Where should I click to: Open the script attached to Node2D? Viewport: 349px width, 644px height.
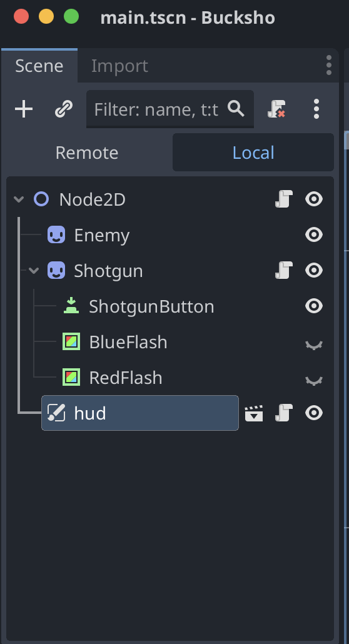click(283, 199)
